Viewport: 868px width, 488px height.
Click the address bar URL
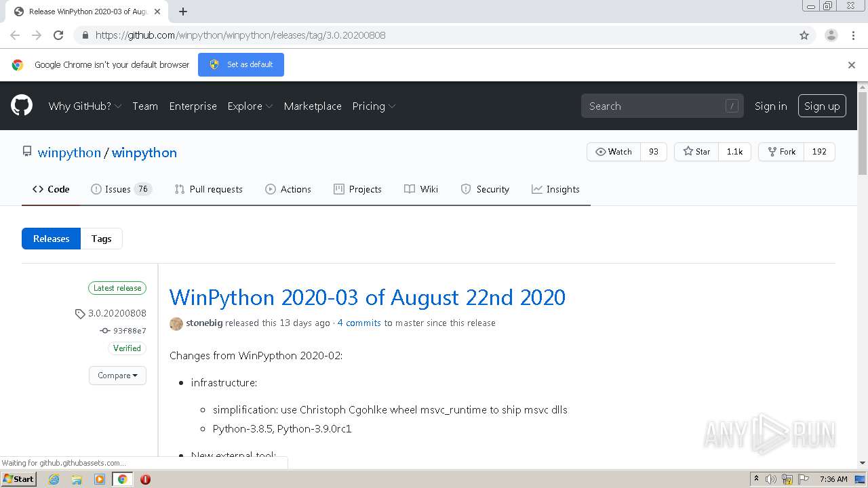pyautogui.click(x=240, y=35)
